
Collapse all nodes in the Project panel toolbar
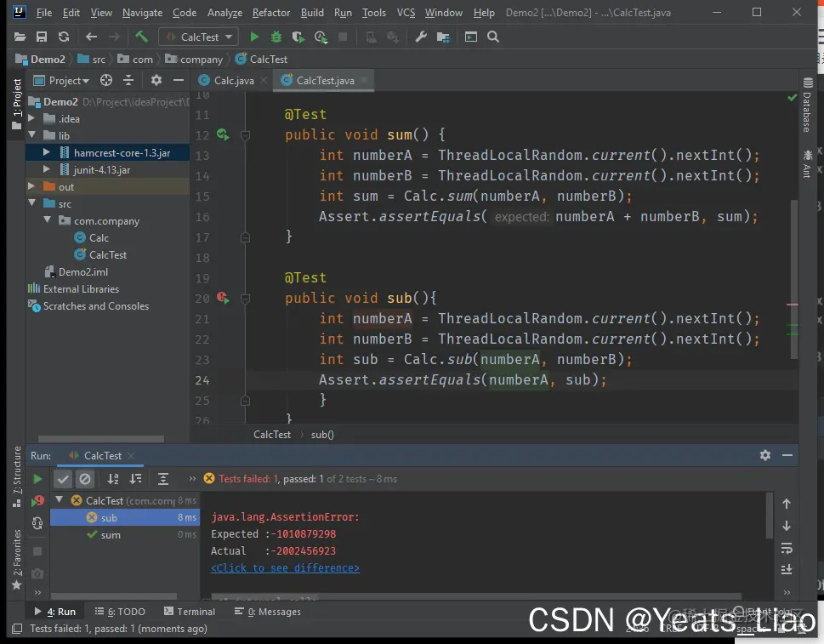[128, 80]
